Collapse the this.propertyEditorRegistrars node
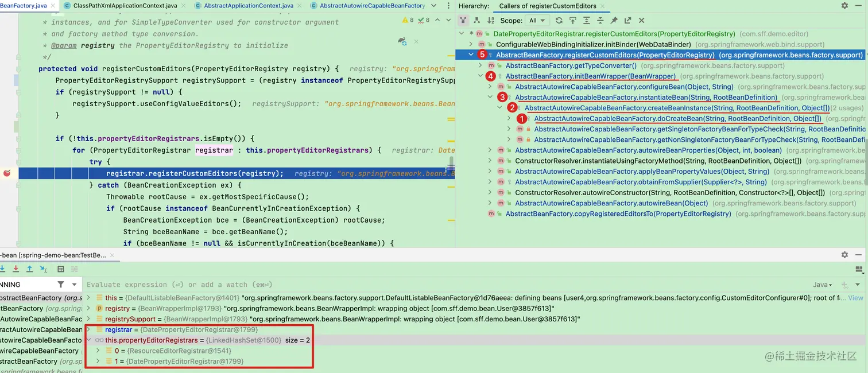The height and width of the screenshot is (373, 868). coord(88,340)
